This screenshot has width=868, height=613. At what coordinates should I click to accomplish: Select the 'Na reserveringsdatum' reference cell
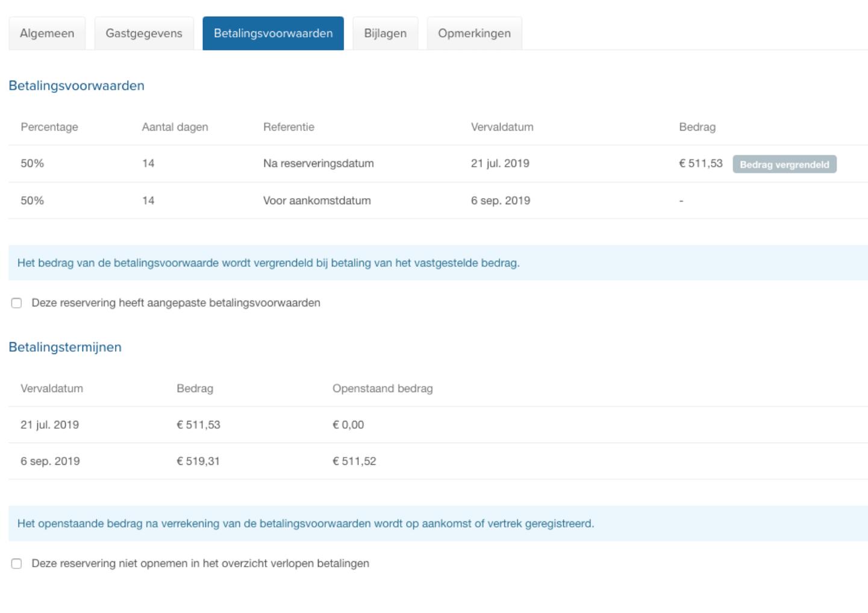click(318, 163)
